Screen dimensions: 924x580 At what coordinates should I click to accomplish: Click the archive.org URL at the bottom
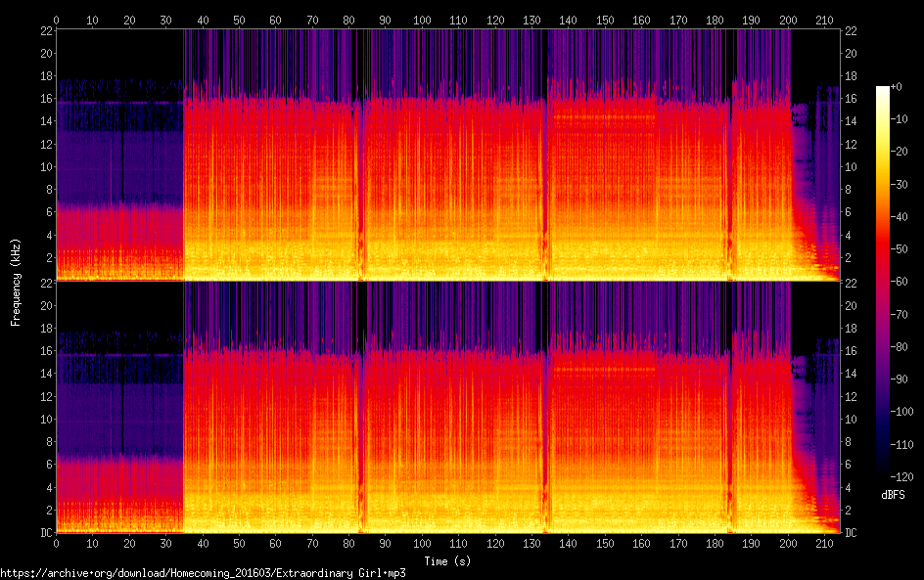(x=203, y=573)
